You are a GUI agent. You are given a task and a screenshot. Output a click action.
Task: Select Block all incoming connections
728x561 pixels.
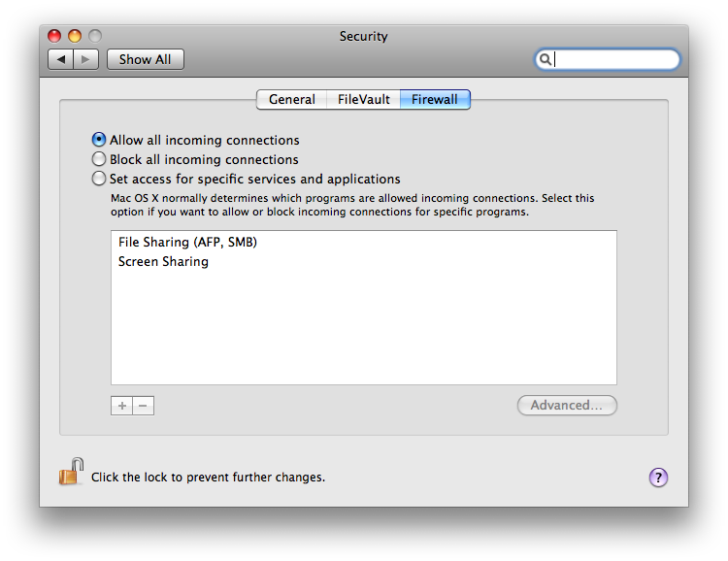click(99, 159)
